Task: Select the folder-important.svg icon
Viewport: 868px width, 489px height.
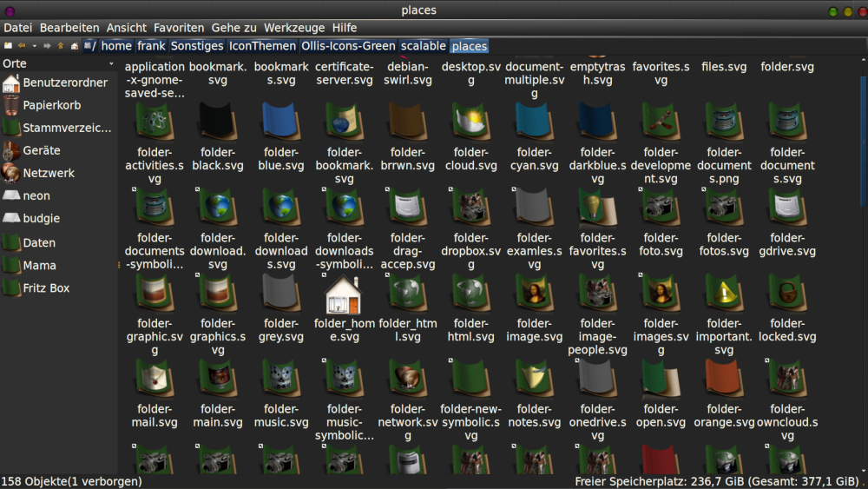Action: coord(724,294)
